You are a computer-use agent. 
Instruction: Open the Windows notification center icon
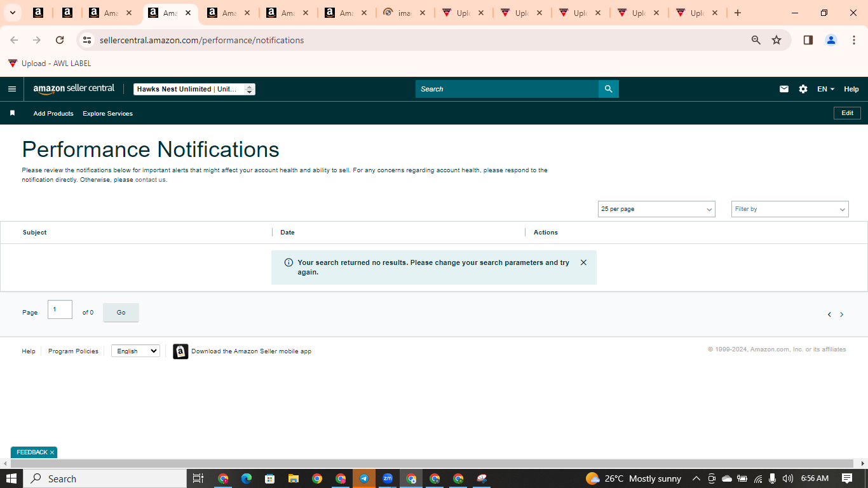[x=847, y=478]
